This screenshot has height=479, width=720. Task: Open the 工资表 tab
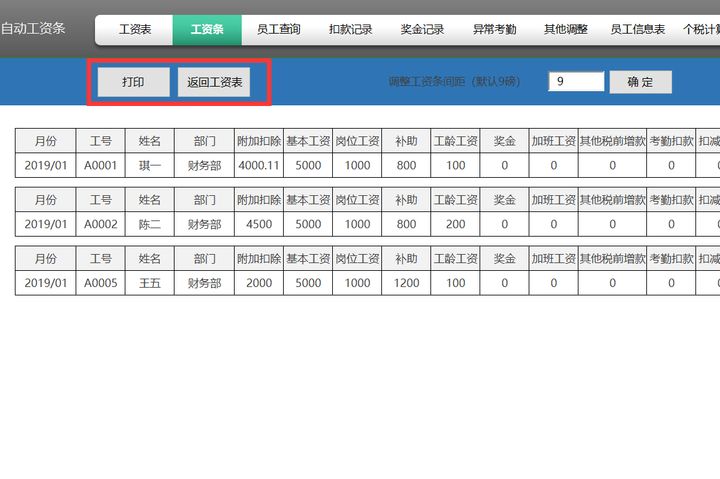click(x=135, y=30)
